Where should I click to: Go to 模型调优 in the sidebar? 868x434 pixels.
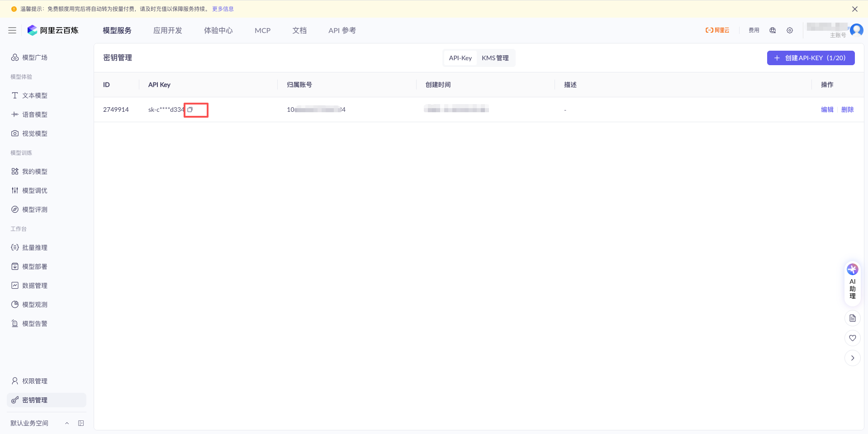coord(35,190)
